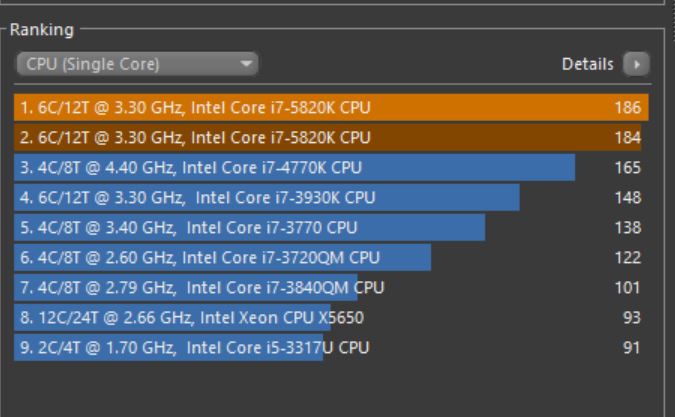Image resolution: width=675 pixels, height=417 pixels.
Task: Click the score value 148
Action: pos(628,197)
